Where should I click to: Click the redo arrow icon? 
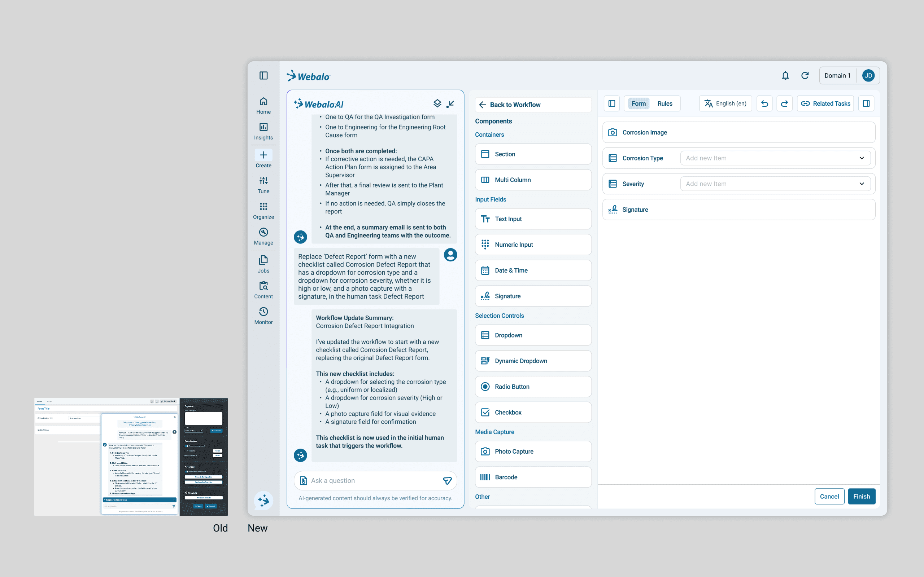784,103
